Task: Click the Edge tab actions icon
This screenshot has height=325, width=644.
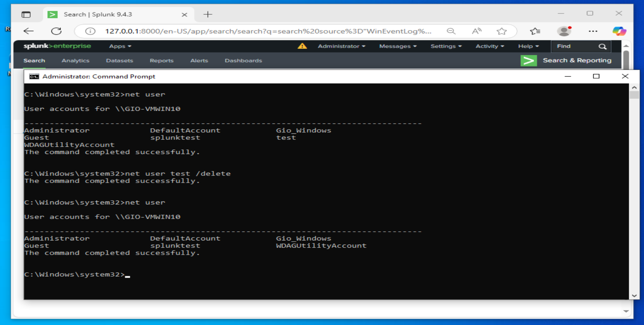Action: pos(26,15)
